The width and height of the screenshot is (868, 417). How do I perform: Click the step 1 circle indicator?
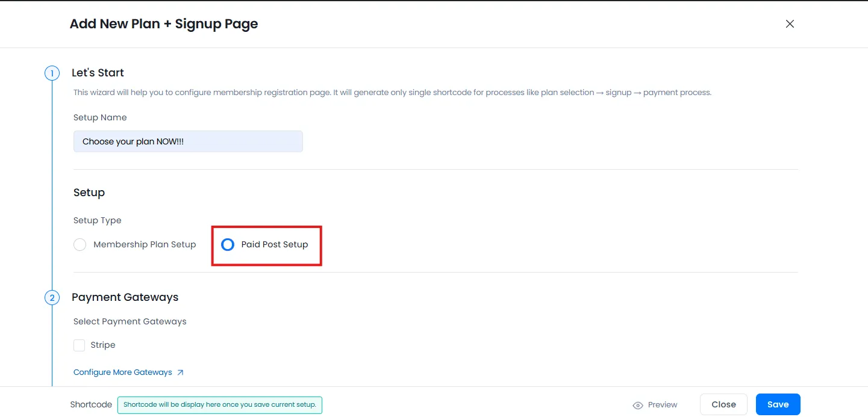pos(52,73)
